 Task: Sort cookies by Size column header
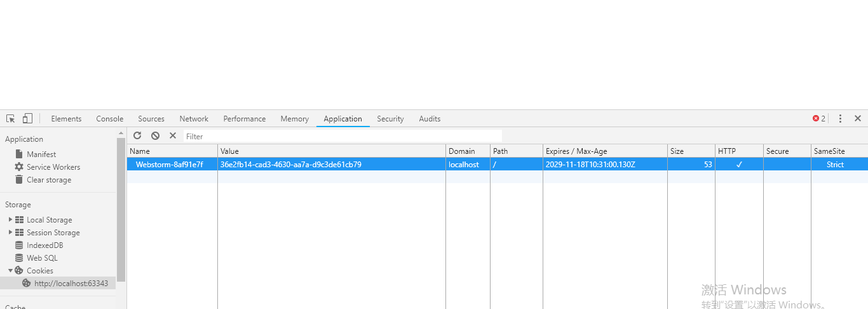691,151
